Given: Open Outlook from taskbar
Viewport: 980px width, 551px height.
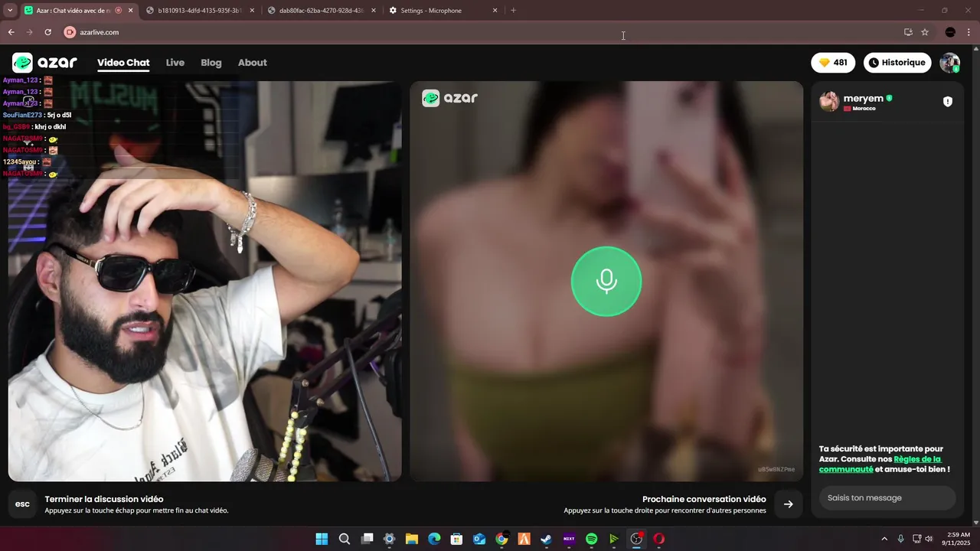Looking at the screenshot, I should coord(479,539).
